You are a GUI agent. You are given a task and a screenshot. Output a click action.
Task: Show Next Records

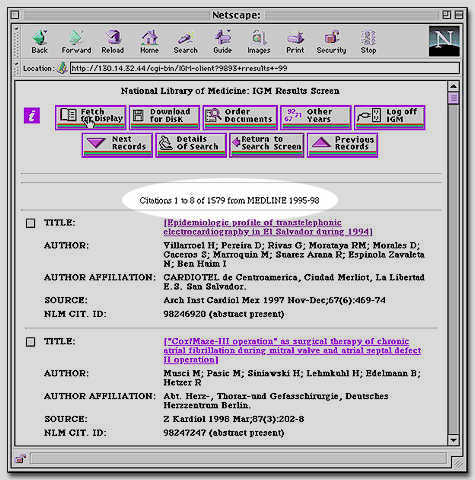tap(117, 145)
